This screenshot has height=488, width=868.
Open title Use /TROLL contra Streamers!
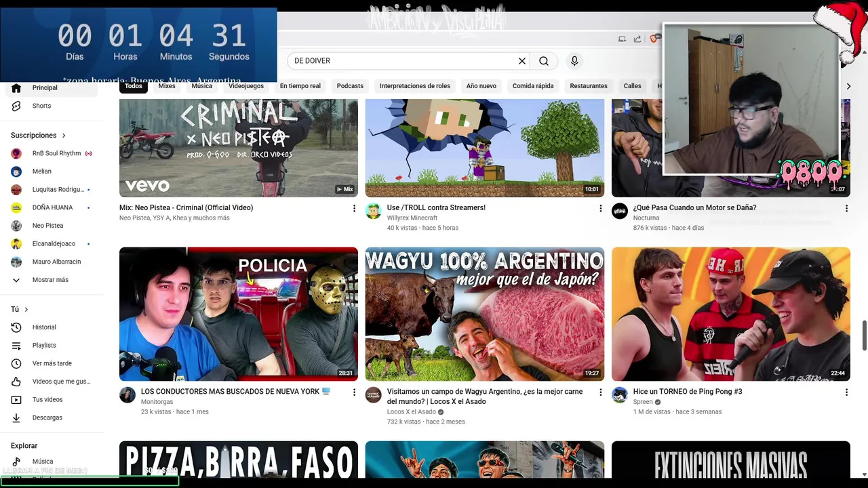tap(436, 208)
